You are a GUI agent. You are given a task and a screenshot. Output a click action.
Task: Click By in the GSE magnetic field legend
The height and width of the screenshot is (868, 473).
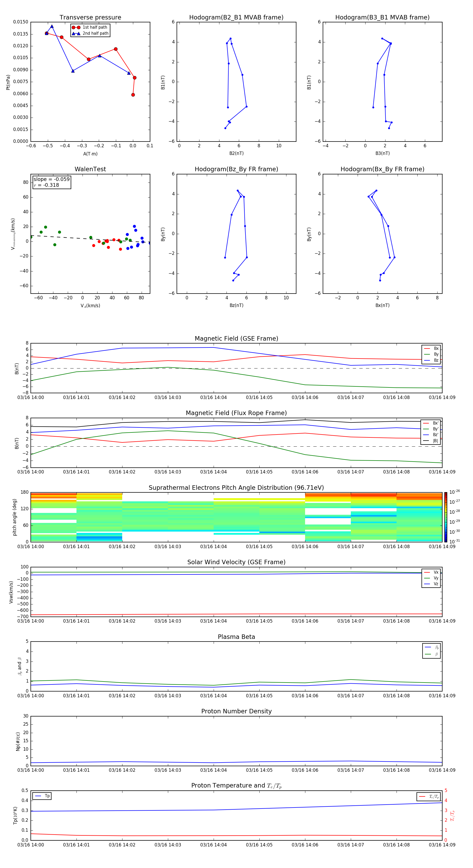tap(431, 354)
